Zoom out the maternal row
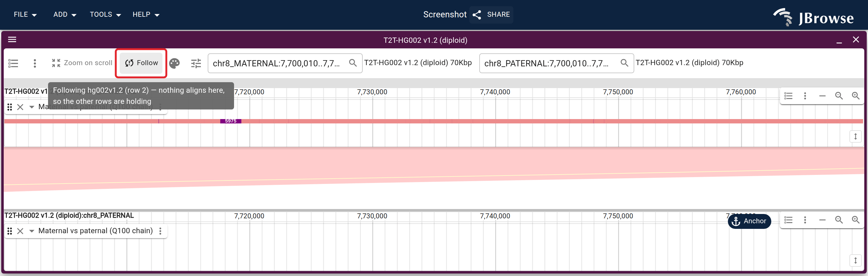The height and width of the screenshot is (276, 868). 839,96
